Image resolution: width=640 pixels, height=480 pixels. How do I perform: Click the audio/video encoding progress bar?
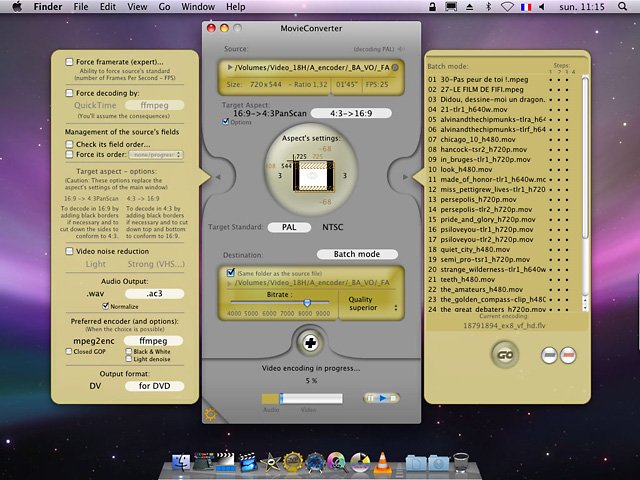click(302, 398)
